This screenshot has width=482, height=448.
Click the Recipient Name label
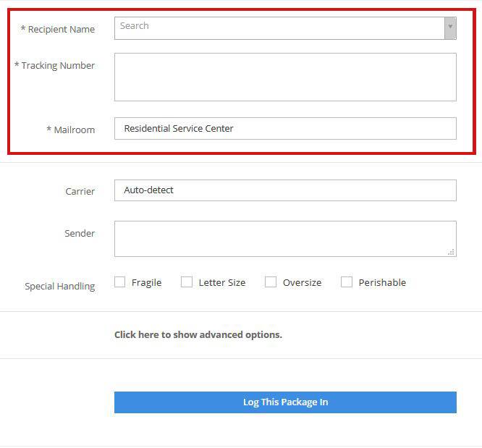pos(58,29)
